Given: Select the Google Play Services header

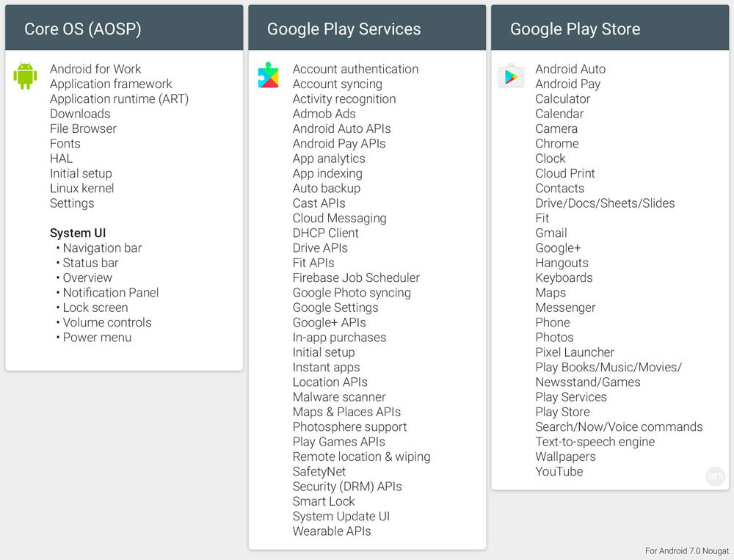Looking at the screenshot, I should 367,28.
